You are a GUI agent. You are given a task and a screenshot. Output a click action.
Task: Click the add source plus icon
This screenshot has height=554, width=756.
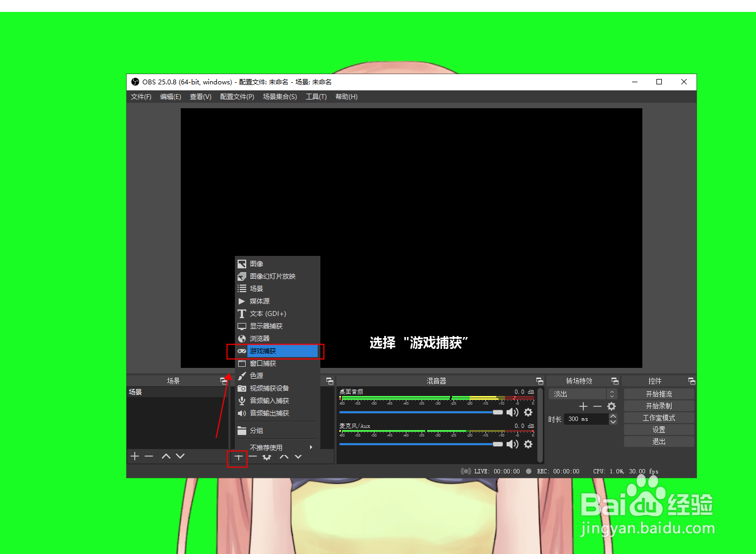238,457
